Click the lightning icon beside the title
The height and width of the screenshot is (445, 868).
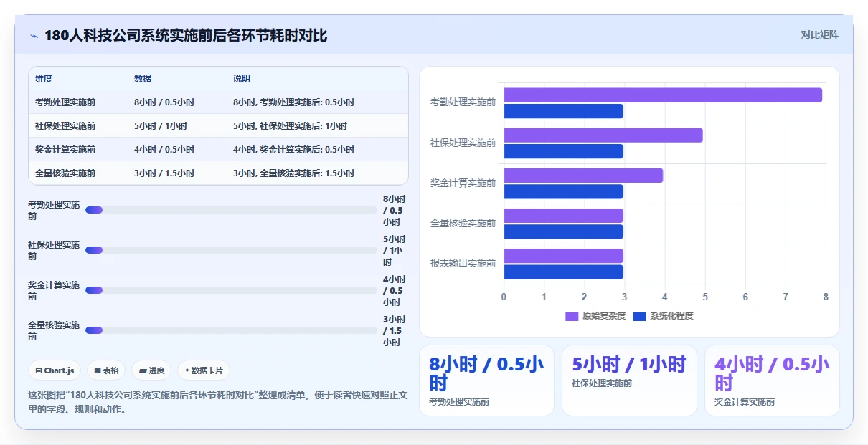(x=34, y=36)
